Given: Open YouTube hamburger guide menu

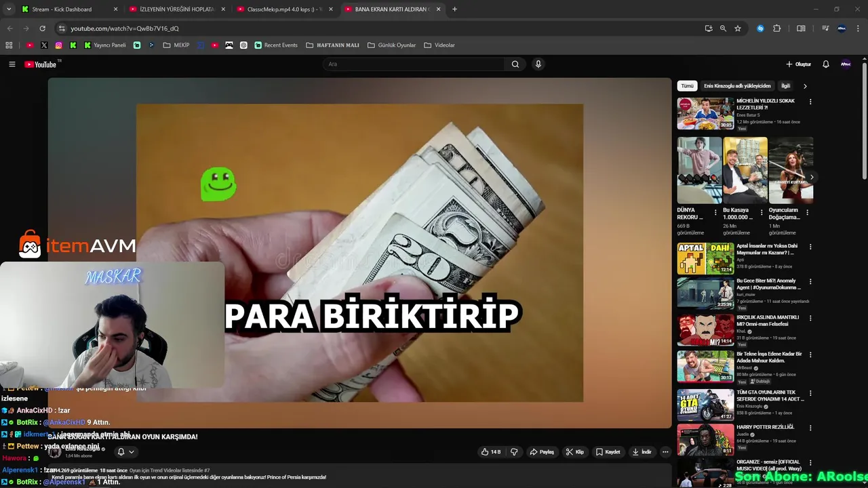Looking at the screenshot, I should 12,64.
